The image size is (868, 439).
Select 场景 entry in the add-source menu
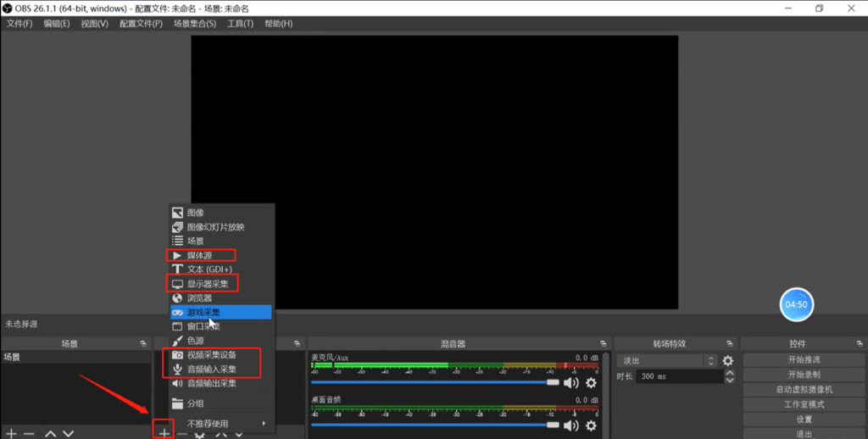tap(221, 241)
